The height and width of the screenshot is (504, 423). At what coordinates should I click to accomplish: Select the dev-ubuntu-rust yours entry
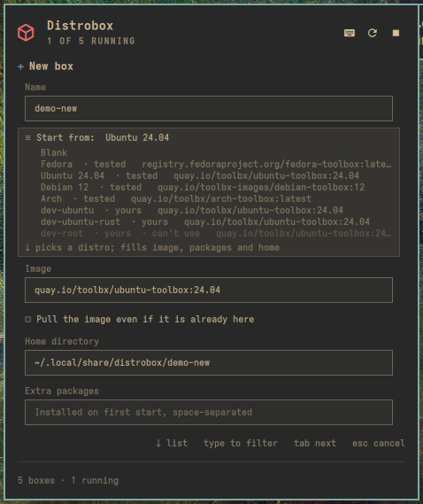click(x=205, y=221)
